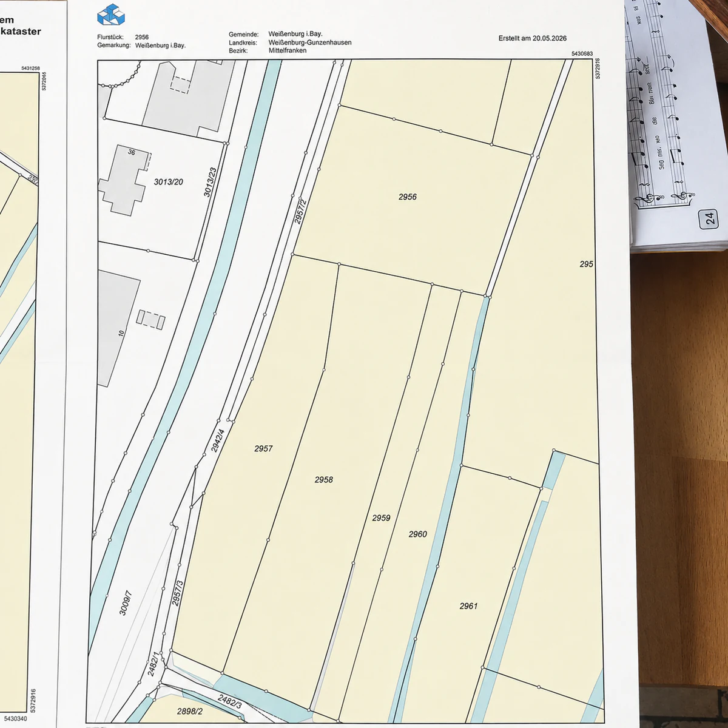Image resolution: width=728 pixels, height=728 pixels.
Task: Click page number 24 on sheet music
Action: (709, 217)
